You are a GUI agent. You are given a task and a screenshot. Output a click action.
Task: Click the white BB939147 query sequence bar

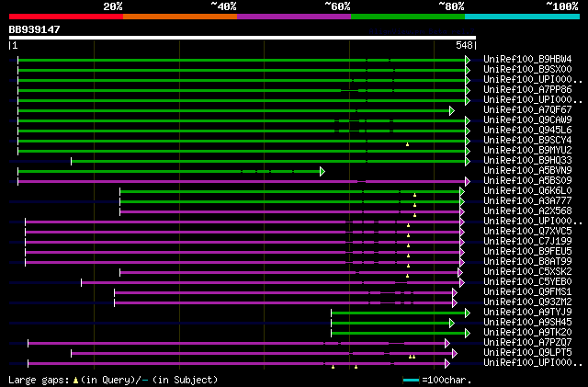point(243,38)
